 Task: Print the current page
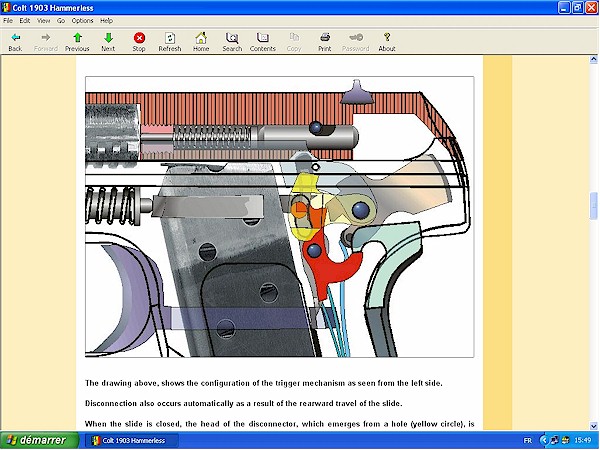324,41
